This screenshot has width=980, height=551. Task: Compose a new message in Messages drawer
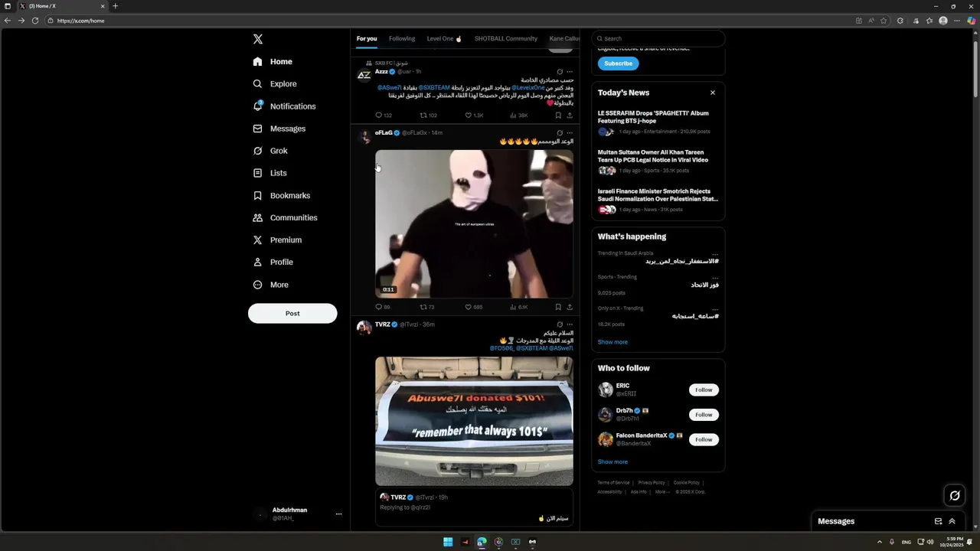(x=938, y=521)
